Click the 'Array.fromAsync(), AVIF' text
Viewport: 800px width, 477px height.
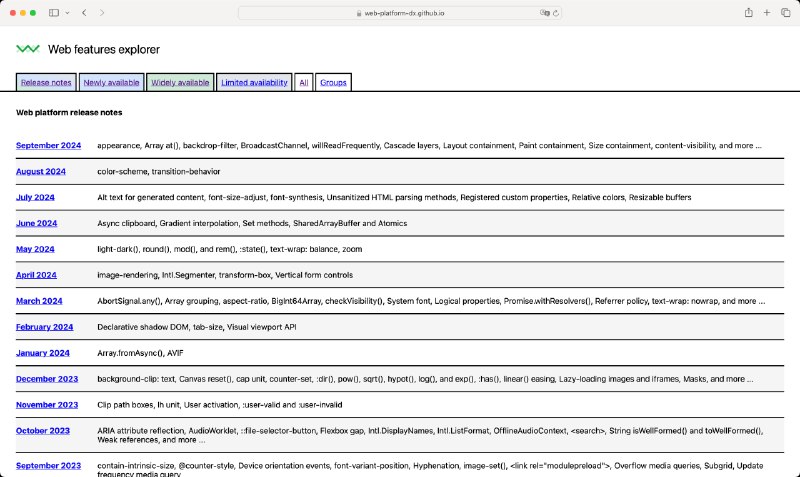pos(140,353)
